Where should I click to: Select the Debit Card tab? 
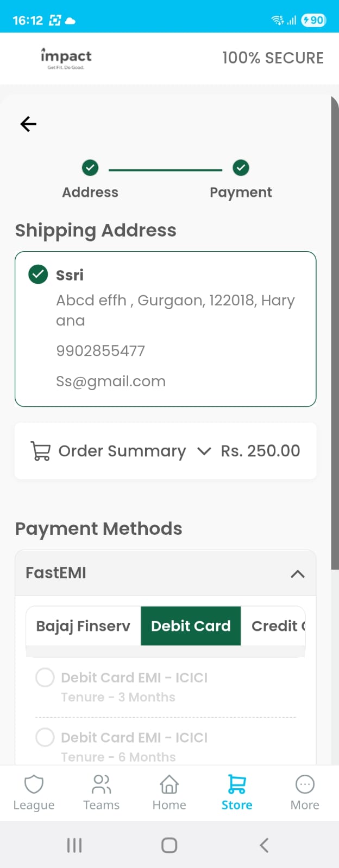pyautogui.click(x=191, y=626)
